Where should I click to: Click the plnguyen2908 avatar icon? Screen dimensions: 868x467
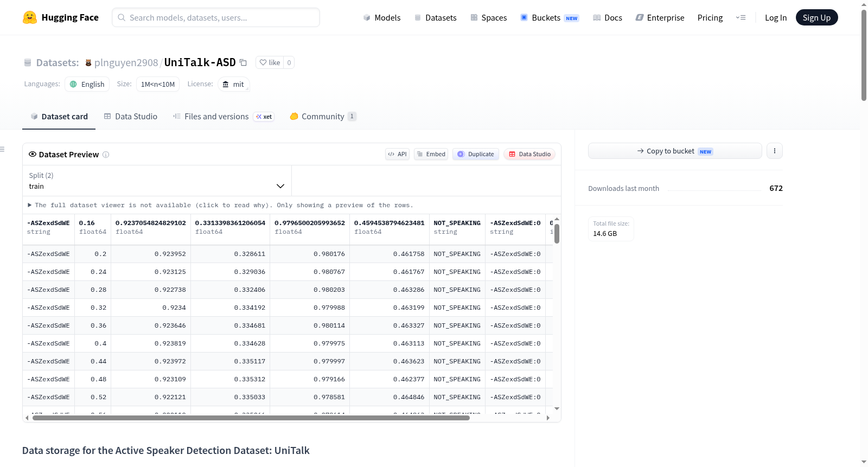pyautogui.click(x=88, y=63)
